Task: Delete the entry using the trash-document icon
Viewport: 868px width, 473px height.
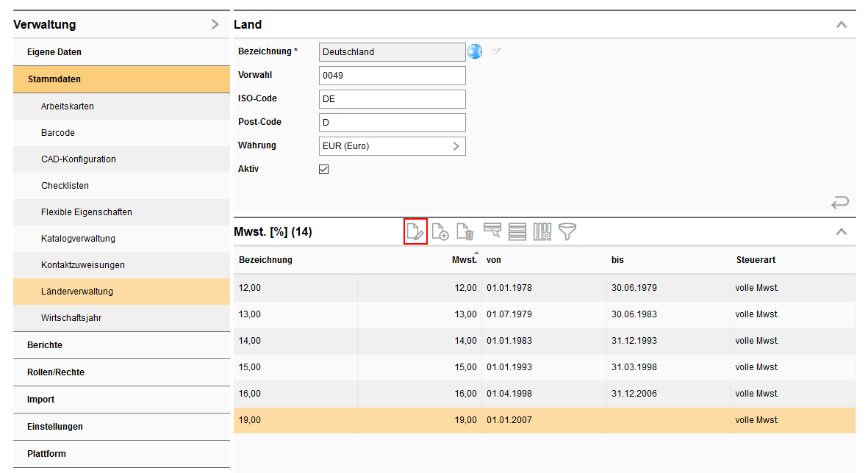Action: (x=465, y=232)
